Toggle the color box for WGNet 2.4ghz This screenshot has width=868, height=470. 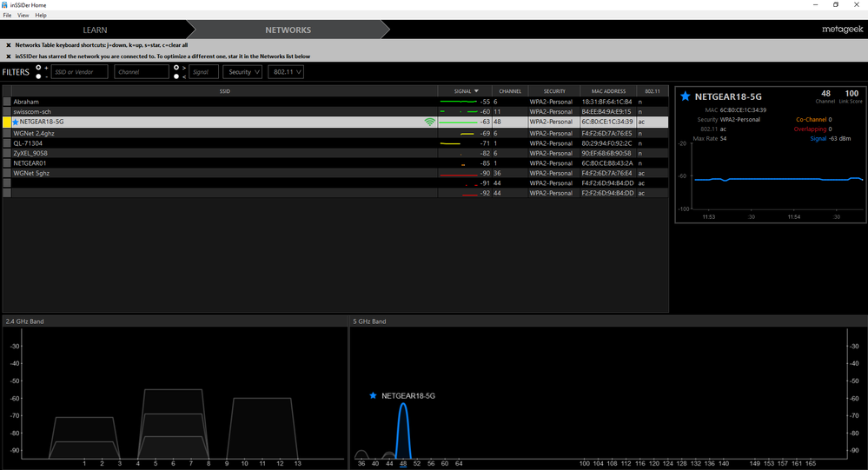click(x=7, y=134)
